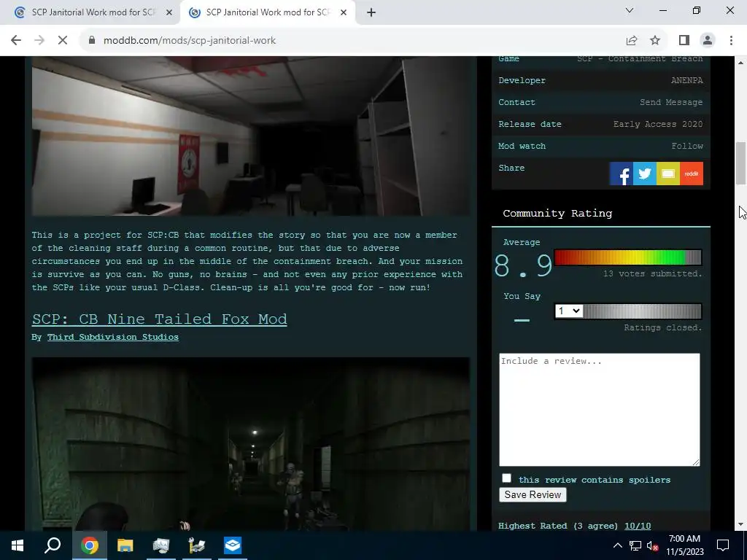Open the network status tray icon
The image size is (747, 560).
635,545
